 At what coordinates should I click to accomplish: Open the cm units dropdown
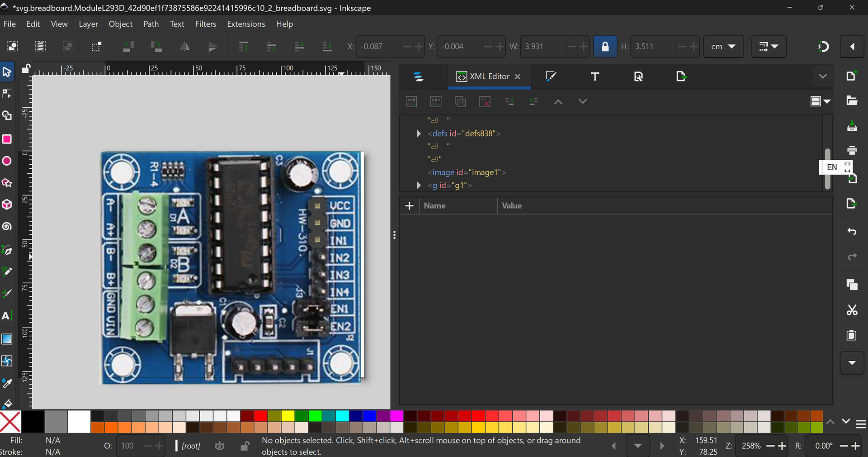point(723,47)
